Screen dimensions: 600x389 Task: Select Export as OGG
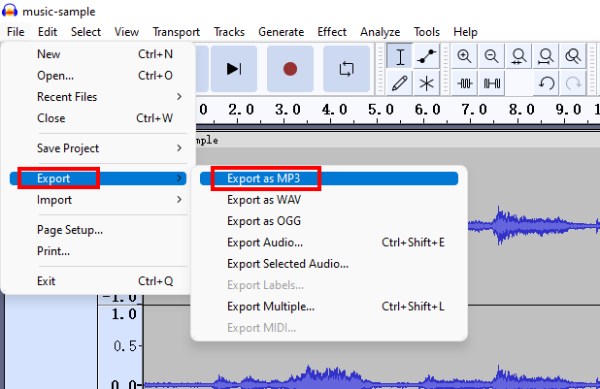(329, 221)
